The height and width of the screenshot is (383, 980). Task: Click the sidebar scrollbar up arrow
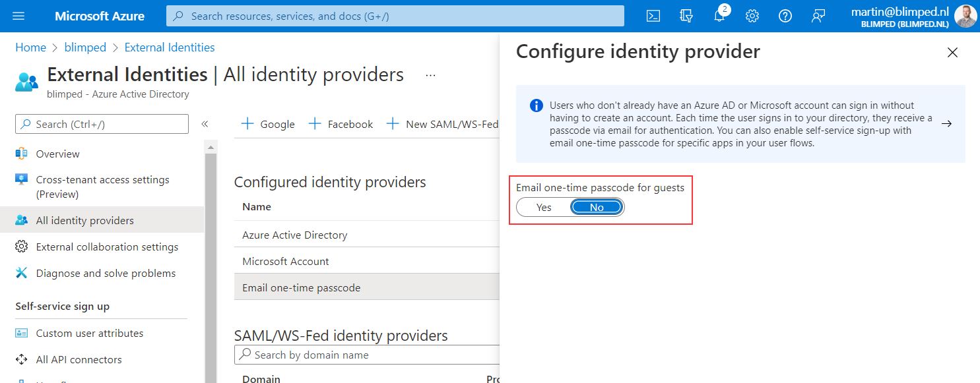[211, 147]
